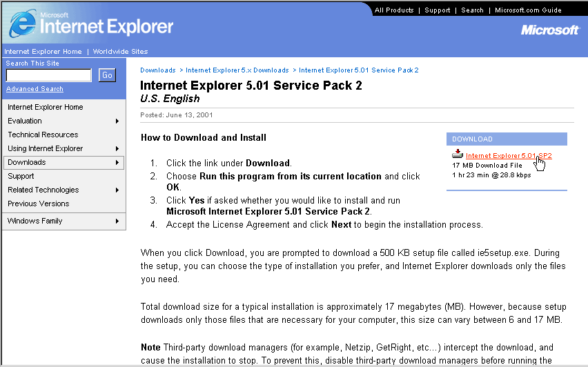Expand the Windows Family submenu arrow

point(117,221)
